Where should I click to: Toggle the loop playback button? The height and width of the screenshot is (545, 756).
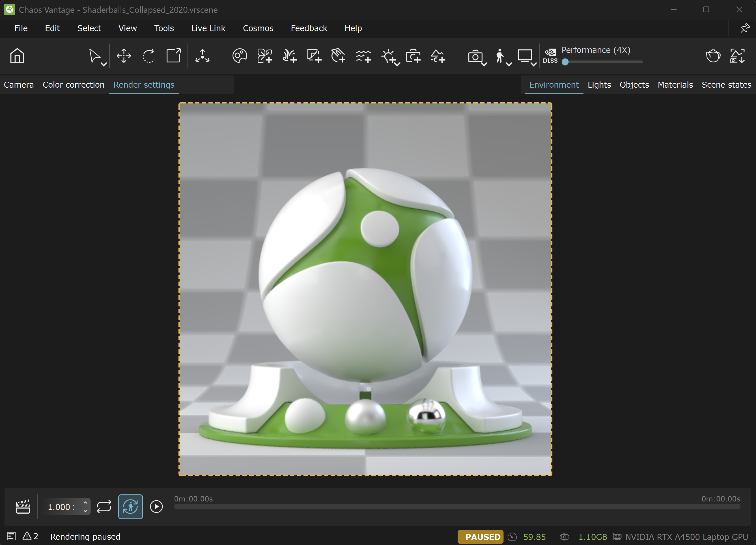[104, 507]
